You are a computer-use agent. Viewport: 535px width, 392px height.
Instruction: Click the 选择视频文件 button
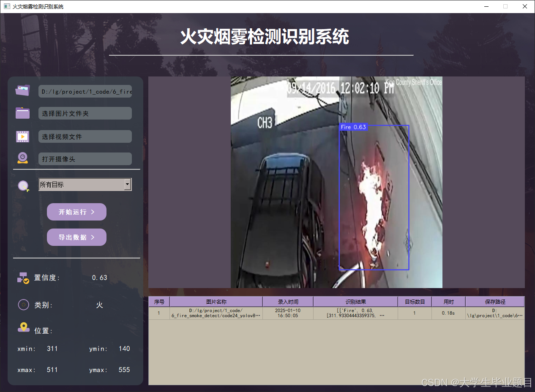coord(85,136)
